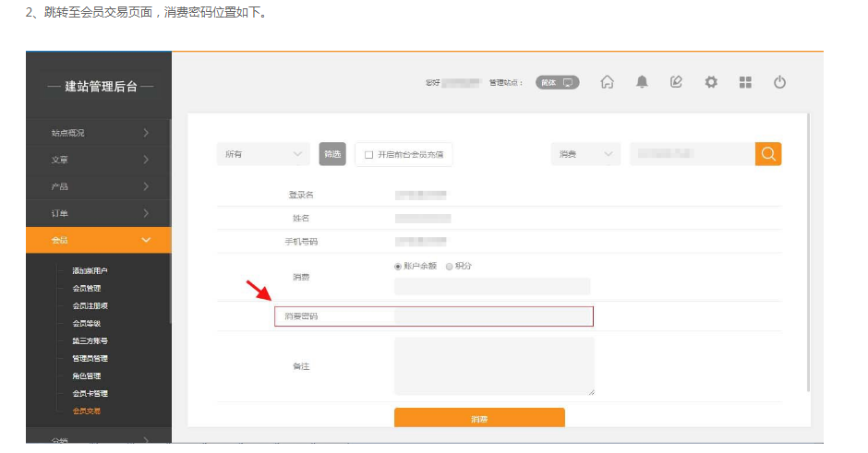Screen dimensions: 868x453
Task: Click the power logout icon
Action: pyautogui.click(x=779, y=82)
